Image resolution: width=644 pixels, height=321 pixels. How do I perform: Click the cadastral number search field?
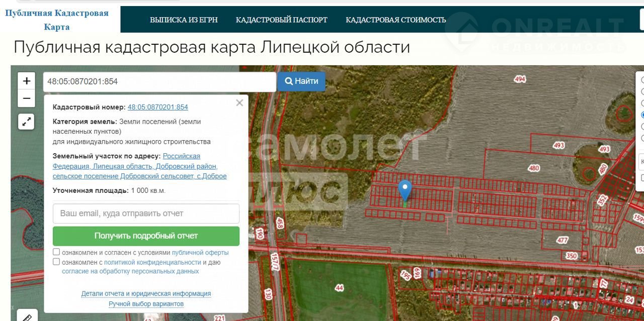[159, 81]
